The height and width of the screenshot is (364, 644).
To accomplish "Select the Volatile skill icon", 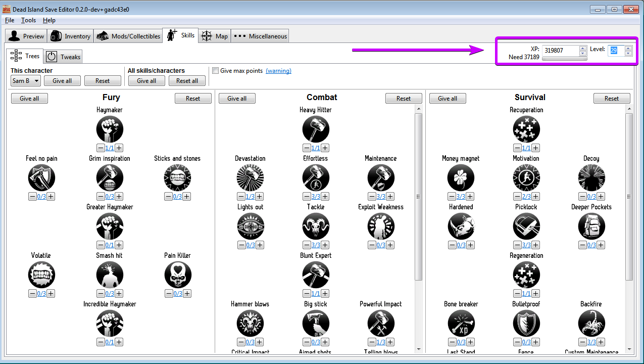I will [x=41, y=275].
